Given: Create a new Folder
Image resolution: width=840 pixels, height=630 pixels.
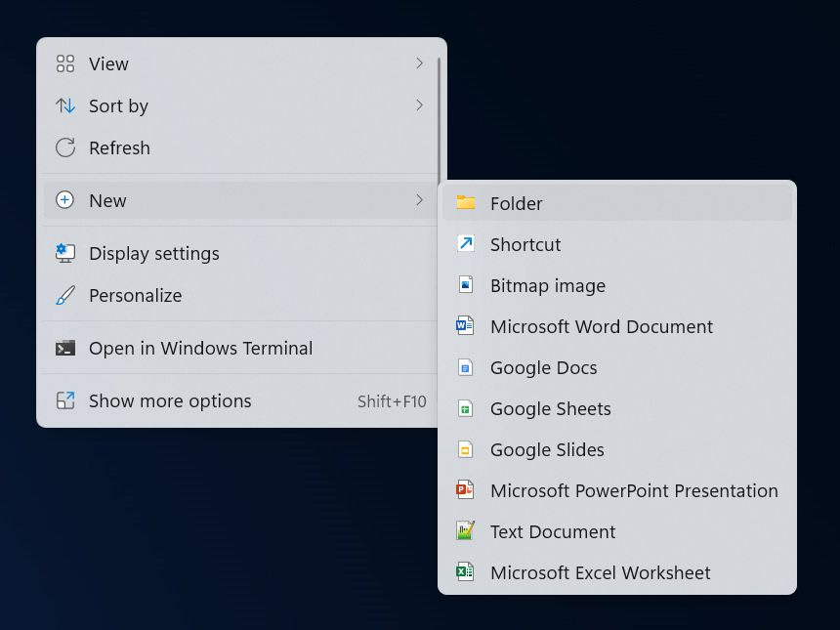Looking at the screenshot, I should [x=617, y=203].
